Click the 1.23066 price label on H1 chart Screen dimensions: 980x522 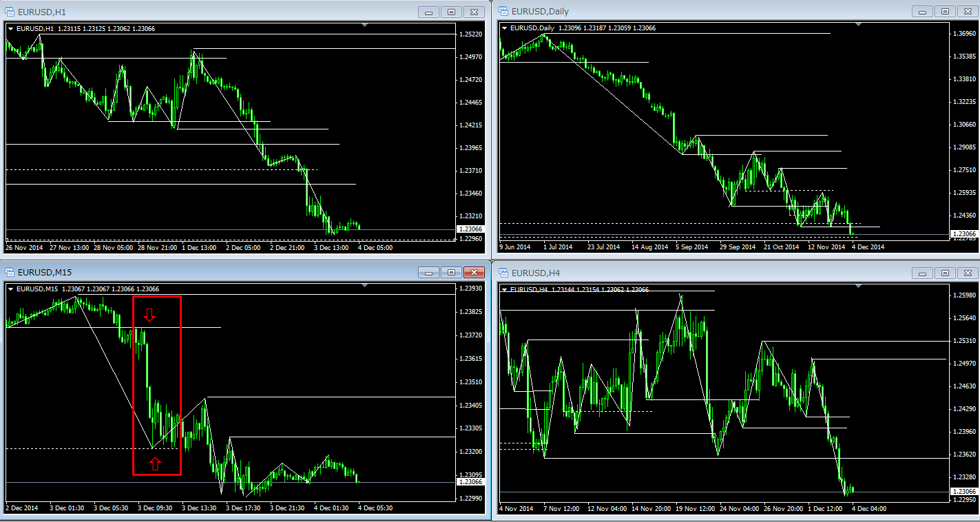pyautogui.click(x=470, y=229)
